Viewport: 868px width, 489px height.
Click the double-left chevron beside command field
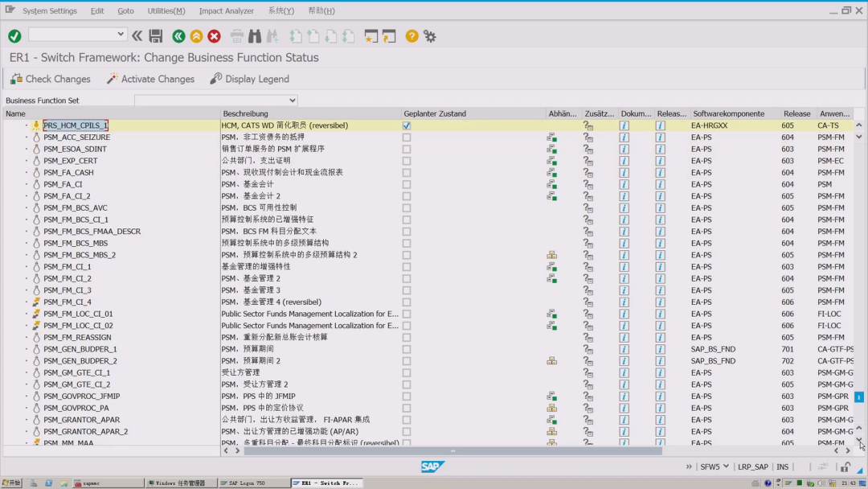(137, 36)
